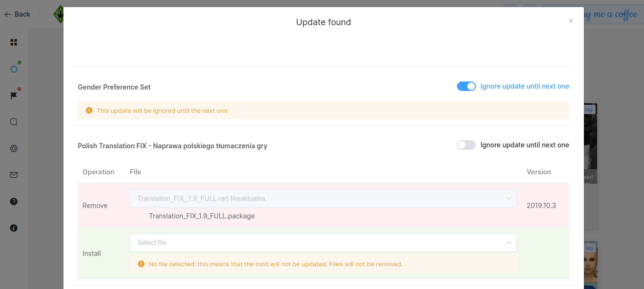Open the mods chip icon in sidebar

[x=14, y=69]
